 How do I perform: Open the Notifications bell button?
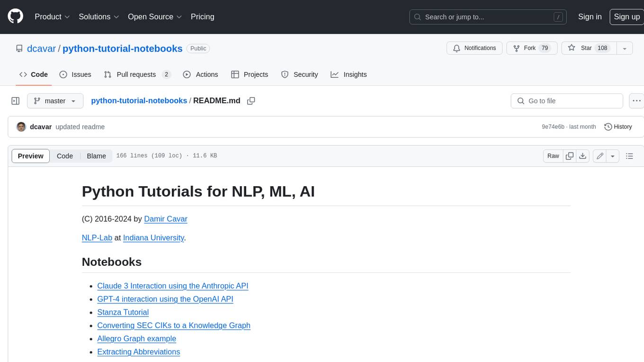coord(474,48)
